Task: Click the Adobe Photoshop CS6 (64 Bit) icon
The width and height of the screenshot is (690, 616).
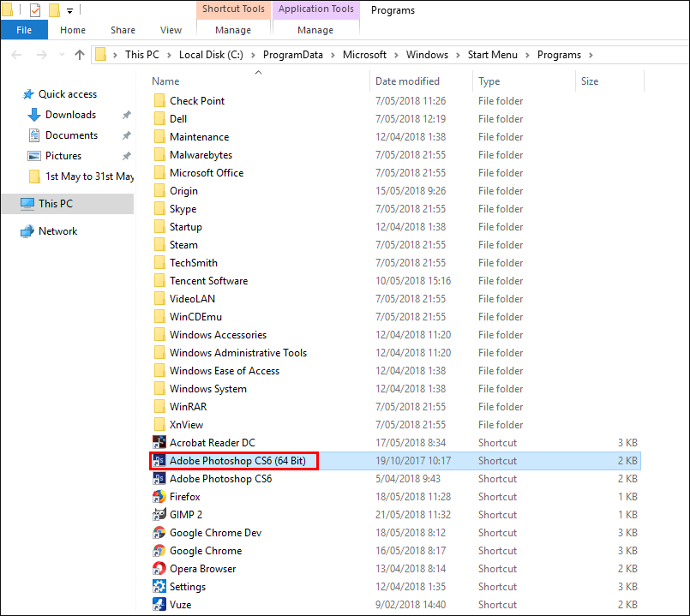Action: [x=159, y=460]
